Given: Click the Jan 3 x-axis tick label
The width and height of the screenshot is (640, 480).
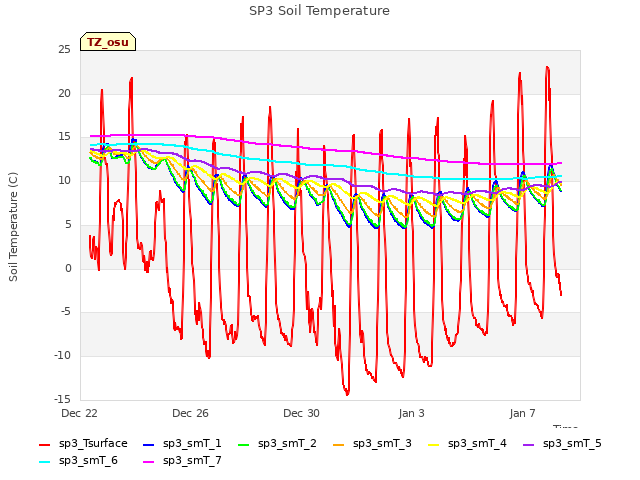Looking at the screenshot, I should point(411,413).
